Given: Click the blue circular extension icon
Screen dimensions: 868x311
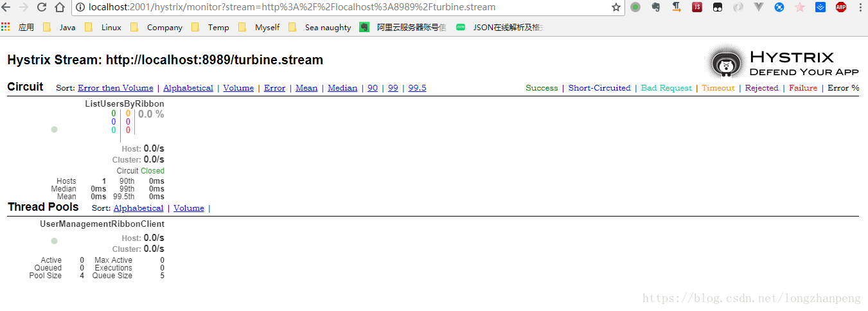Looking at the screenshot, I should [779, 7].
